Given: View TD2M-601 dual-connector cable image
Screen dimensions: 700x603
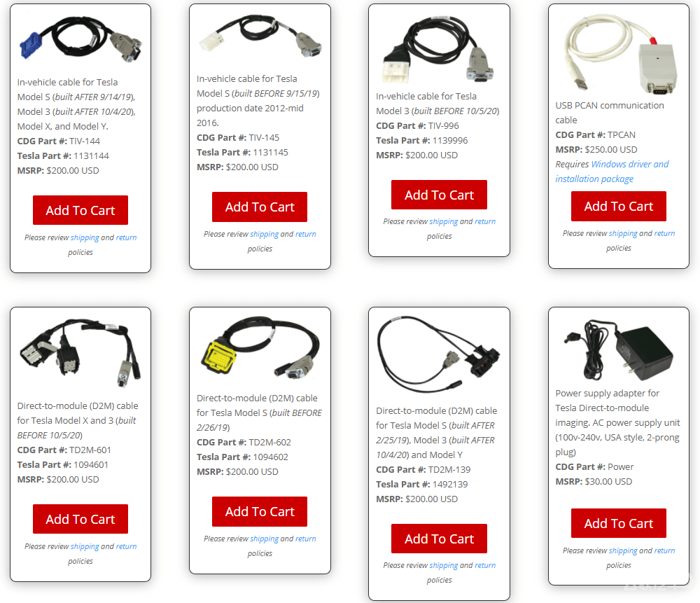Looking at the screenshot, I should 80,352.
